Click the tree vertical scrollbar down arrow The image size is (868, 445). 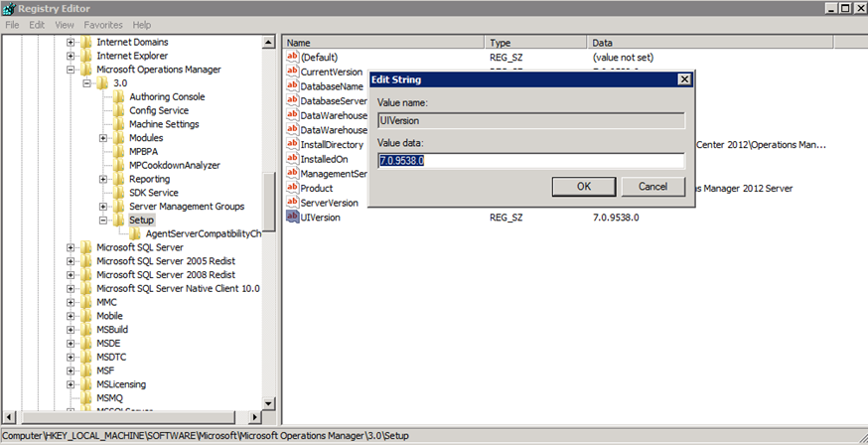click(268, 404)
